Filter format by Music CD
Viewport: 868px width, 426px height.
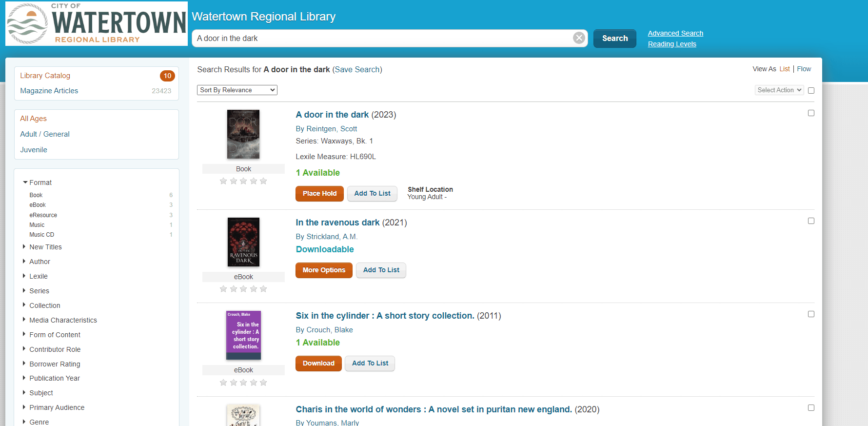pos(41,235)
